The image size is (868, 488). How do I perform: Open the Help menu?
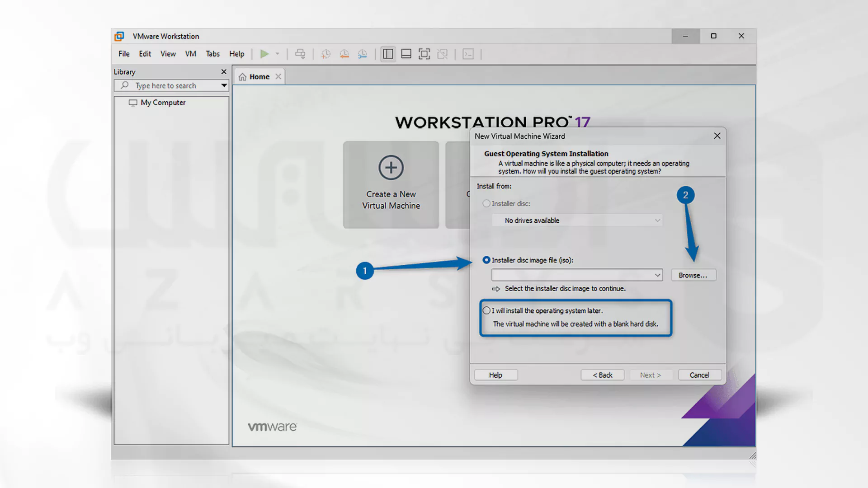(x=236, y=54)
